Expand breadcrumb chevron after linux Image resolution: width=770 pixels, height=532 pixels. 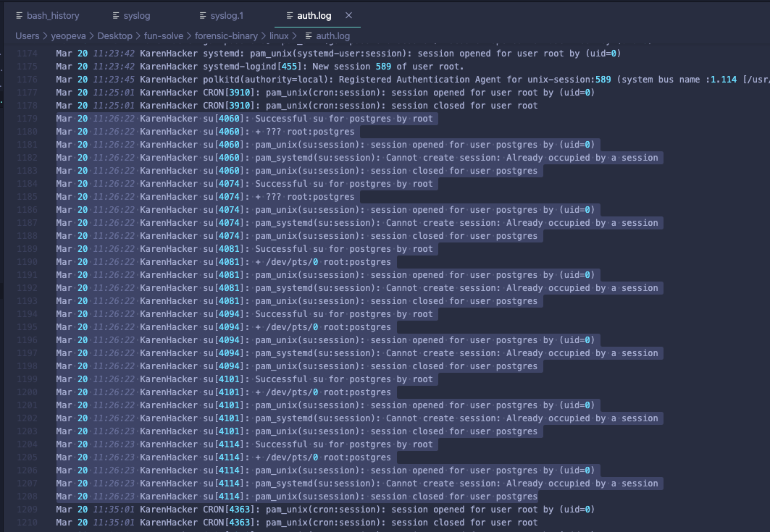click(x=295, y=35)
